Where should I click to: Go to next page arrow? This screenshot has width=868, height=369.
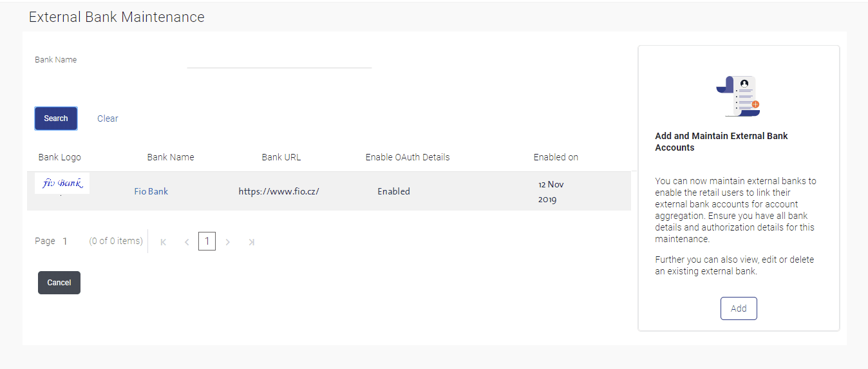pos(227,242)
